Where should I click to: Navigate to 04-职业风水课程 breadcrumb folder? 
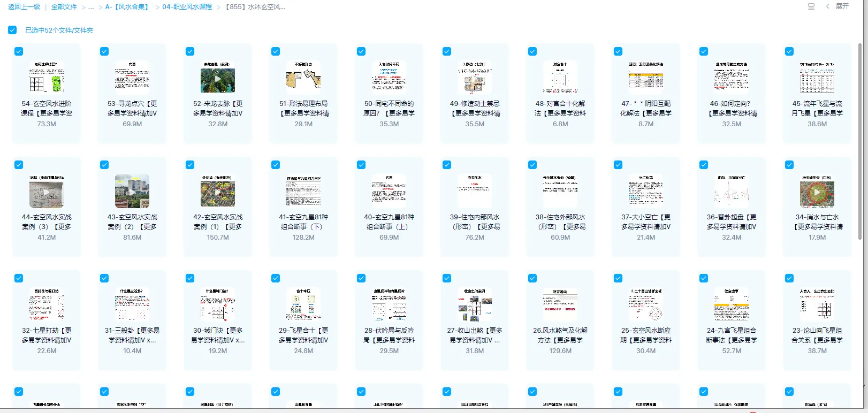[x=187, y=7]
